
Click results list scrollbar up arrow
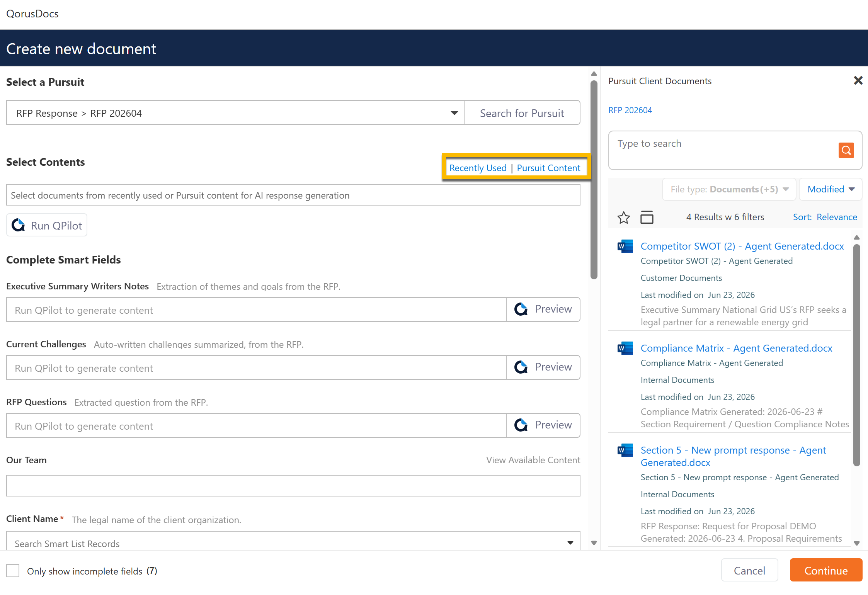(x=857, y=237)
